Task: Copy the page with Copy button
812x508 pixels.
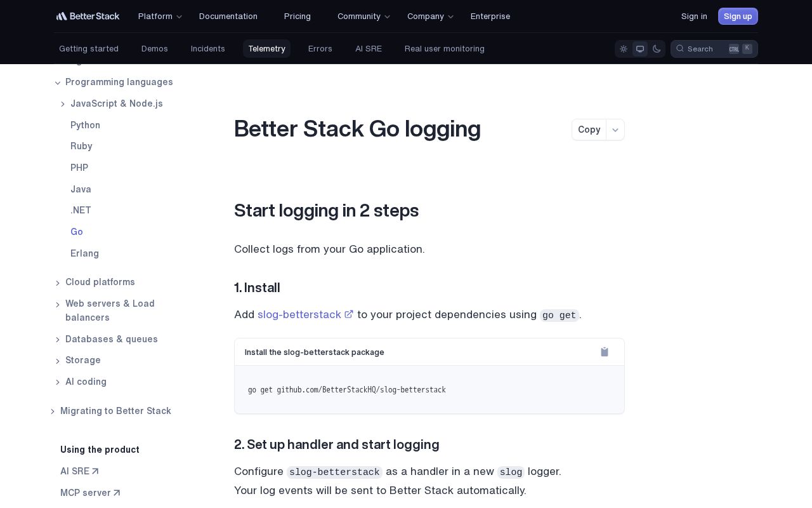Action: point(589,130)
